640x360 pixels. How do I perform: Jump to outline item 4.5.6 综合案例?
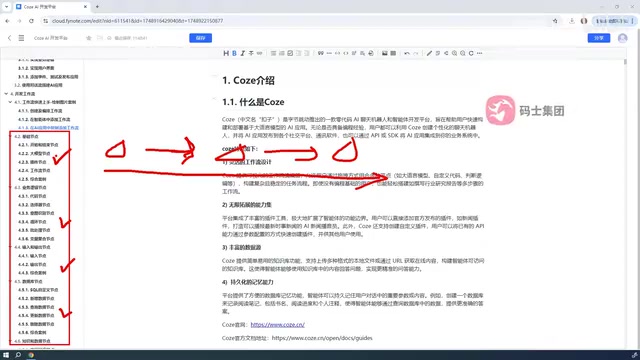(x=32, y=332)
